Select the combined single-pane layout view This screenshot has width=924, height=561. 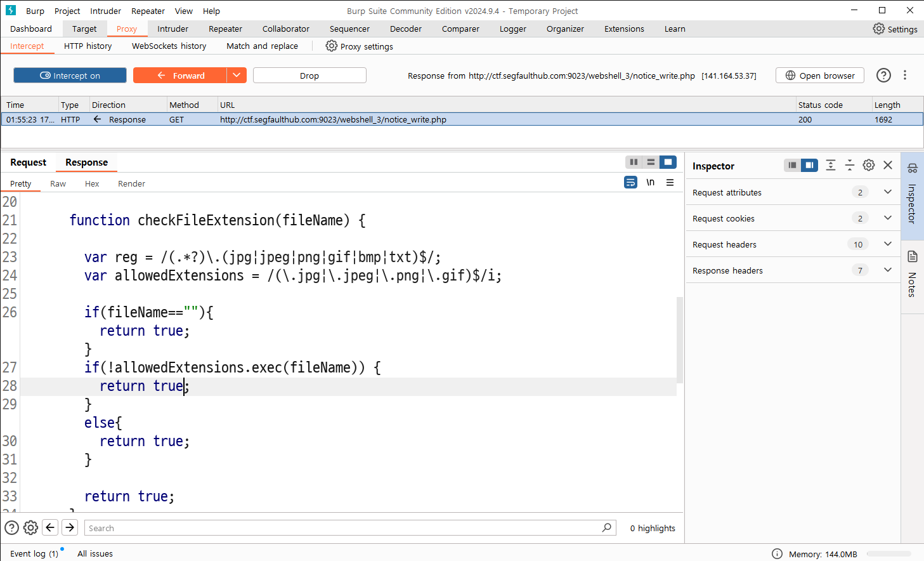pyautogui.click(x=668, y=162)
